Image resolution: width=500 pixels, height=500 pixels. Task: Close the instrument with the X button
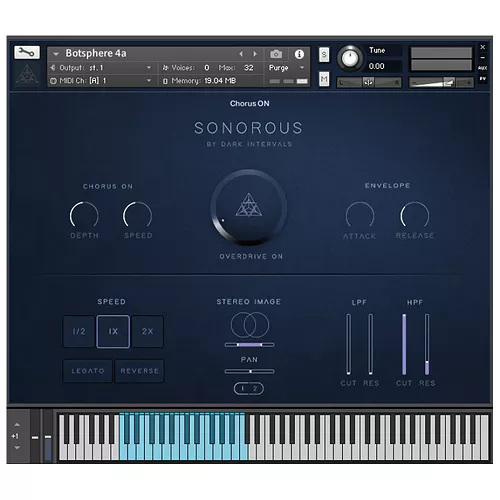click(482, 47)
